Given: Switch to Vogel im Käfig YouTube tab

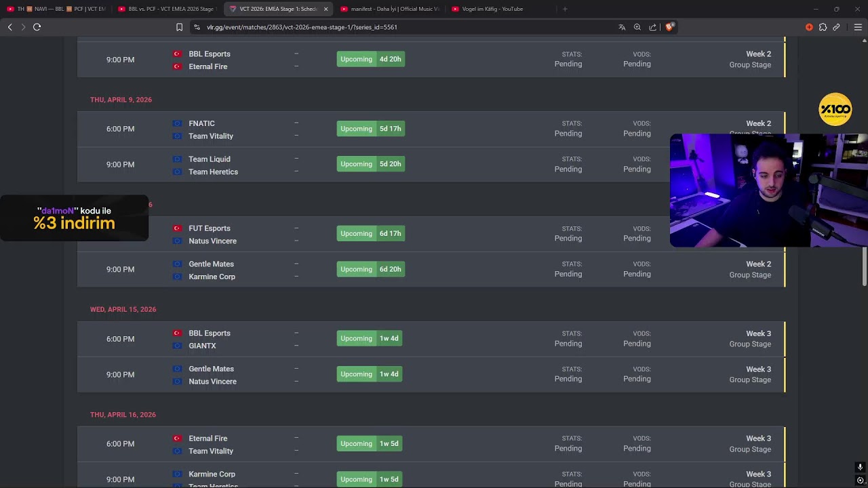Looking at the screenshot, I should click(500, 9).
